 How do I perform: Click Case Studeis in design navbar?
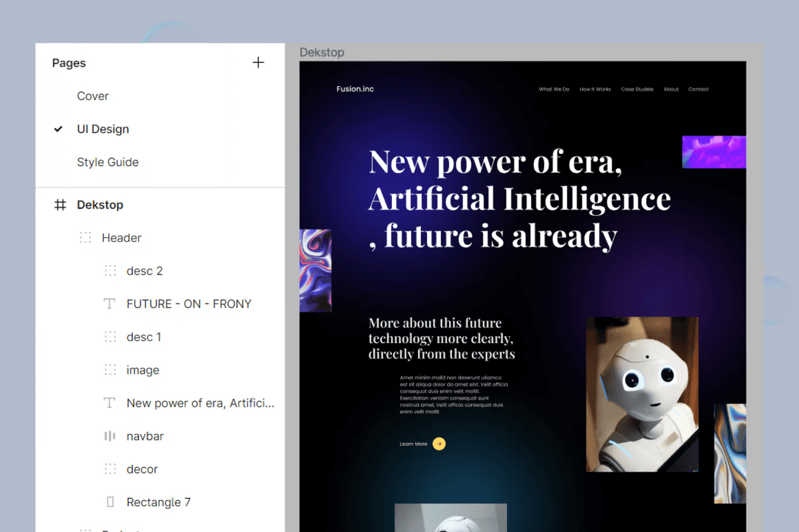click(637, 89)
